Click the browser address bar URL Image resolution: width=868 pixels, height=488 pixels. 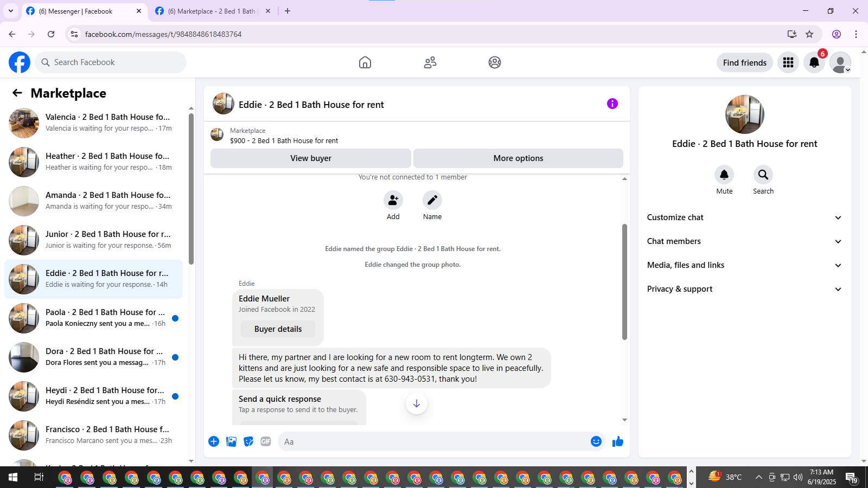click(x=163, y=34)
